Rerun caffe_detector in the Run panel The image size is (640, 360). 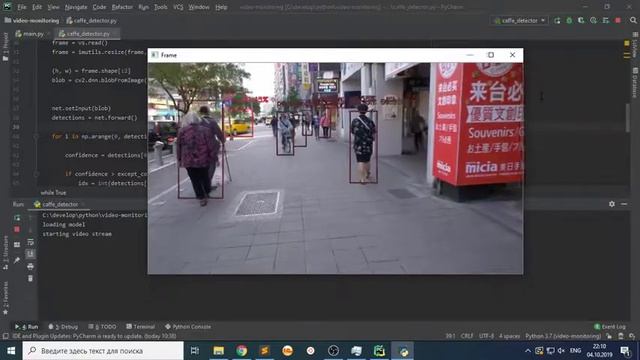click(x=17, y=218)
